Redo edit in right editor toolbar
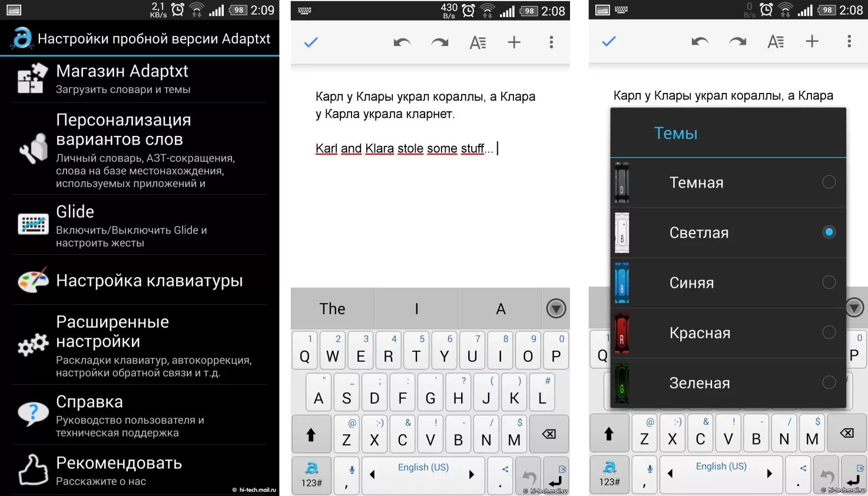 pyautogui.click(x=738, y=42)
